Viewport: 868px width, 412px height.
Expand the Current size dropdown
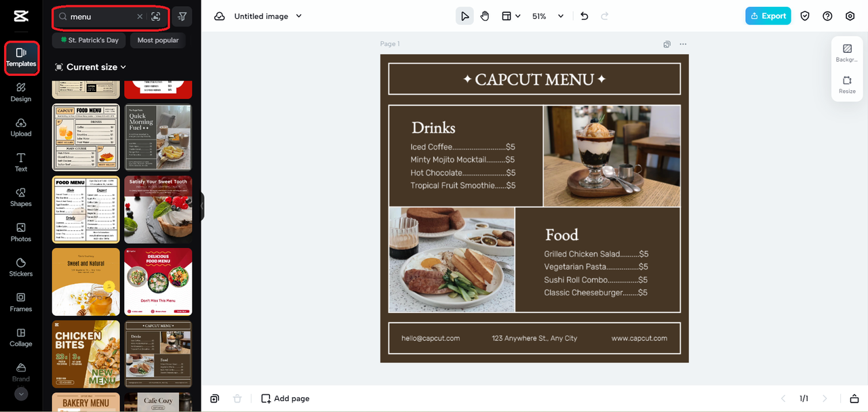91,67
